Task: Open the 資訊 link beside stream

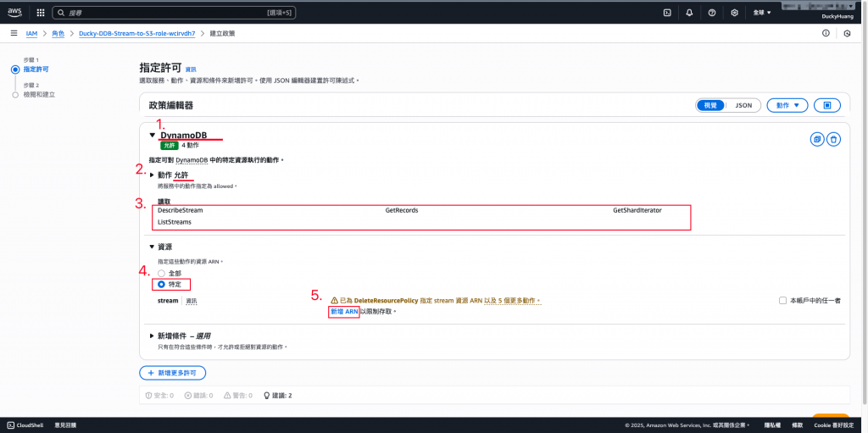Action: point(191,301)
